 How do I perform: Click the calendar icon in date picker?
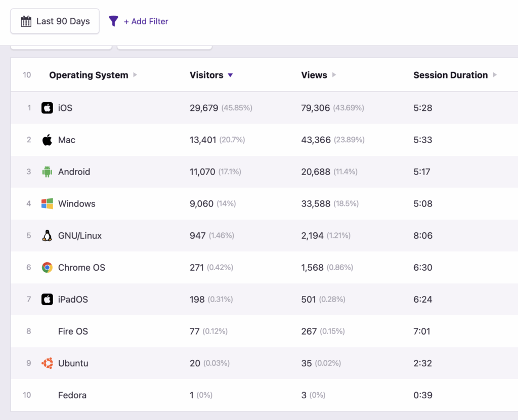(26, 21)
